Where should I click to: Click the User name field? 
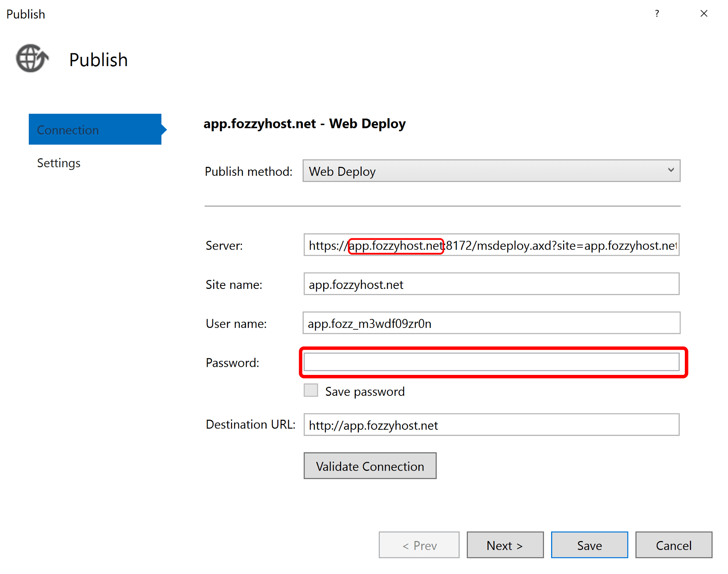click(x=492, y=323)
